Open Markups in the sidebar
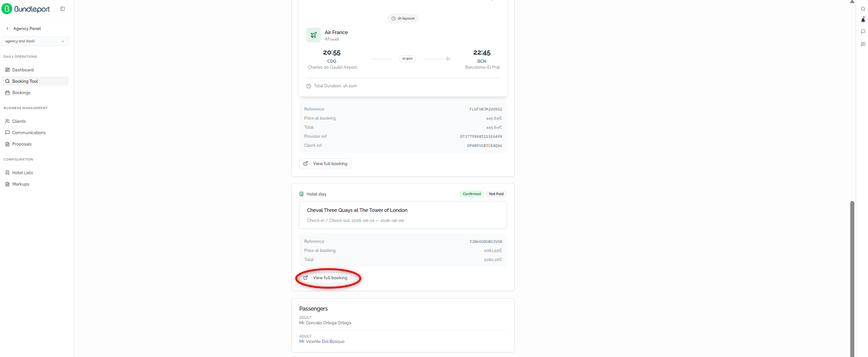Viewport: 868px width, 357px height. click(35, 184)
